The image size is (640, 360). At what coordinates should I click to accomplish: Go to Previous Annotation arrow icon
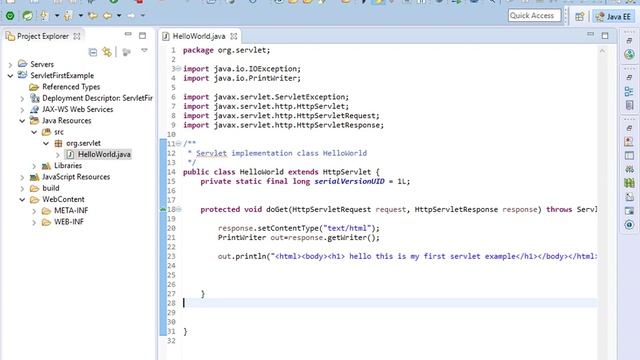(x=68, y=16)
